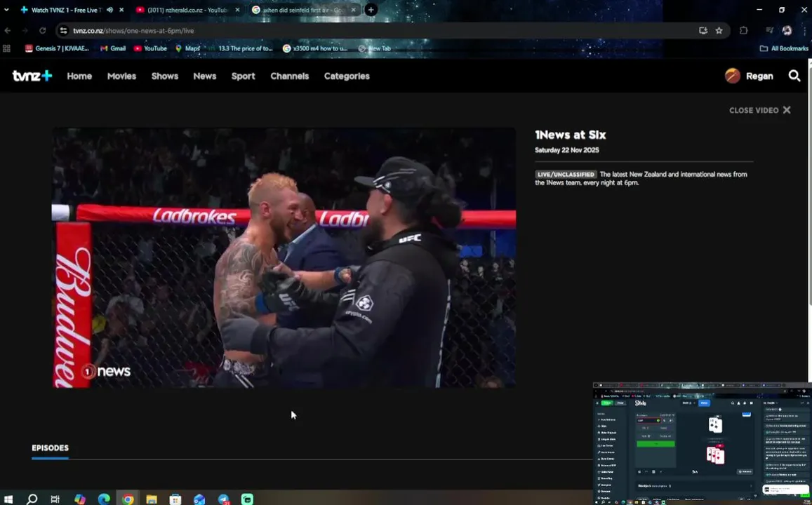The width and height of the screenshot is (812, 505).
Task: Open Windows taskbar search
Action: click(32, 499)
